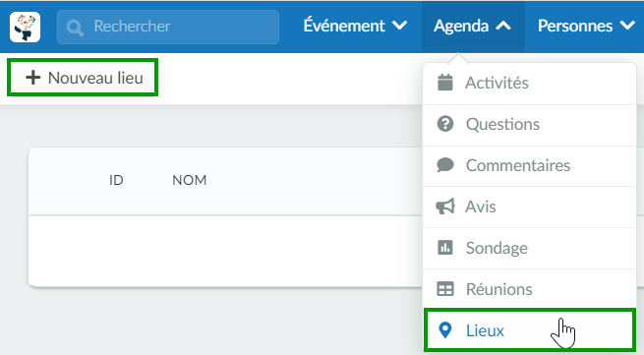The width and height of the screenshot is (644, 355).
Task: Click the question mark icon beside Questions
Action: pos(445,124)
